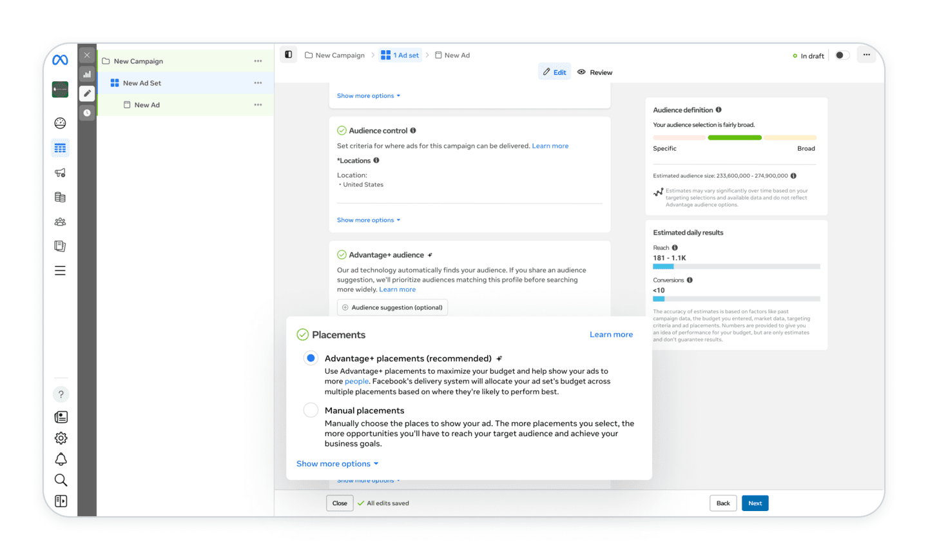Open the megaphone ads icon
Image resolution: width=928 pixels, height=560 pixels.
pyautogui.click(x=60, y=173)
